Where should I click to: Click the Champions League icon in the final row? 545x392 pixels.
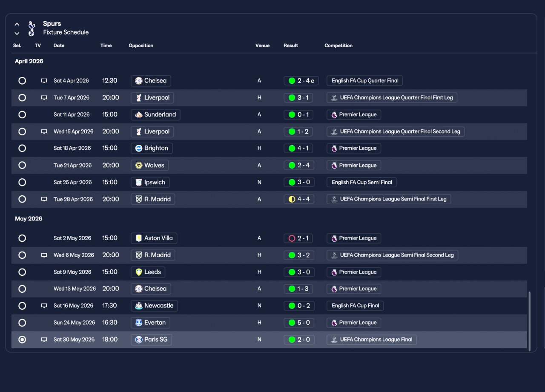coord(334,340)
